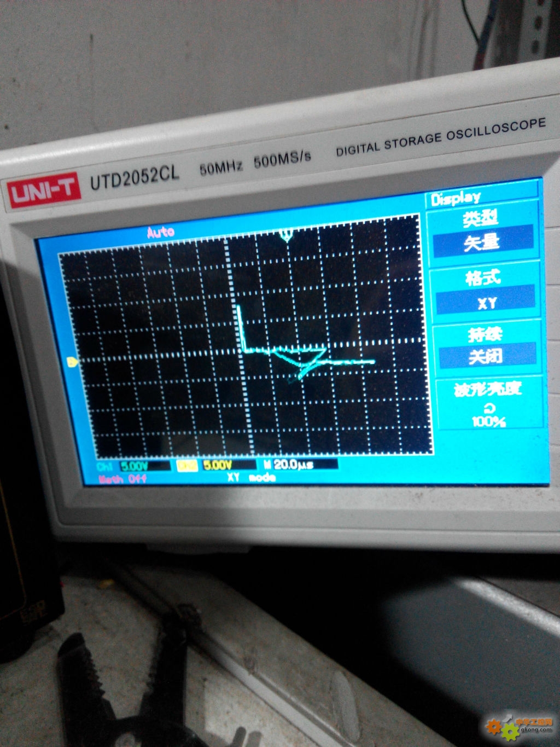Click the yellow channel ground marker at left of grid
This screenshot has width=560, height=747.
(x=72, y=362)
